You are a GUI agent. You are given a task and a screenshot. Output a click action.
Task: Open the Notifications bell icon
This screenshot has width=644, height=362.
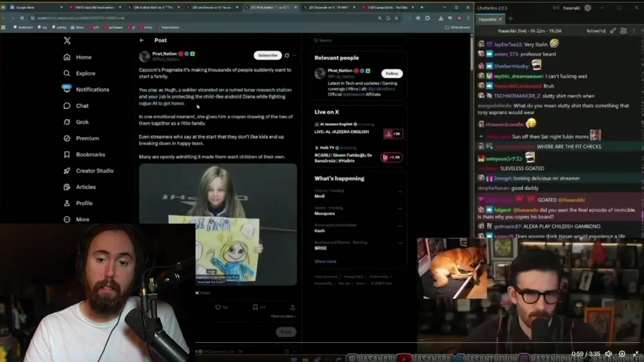[67, 89]
